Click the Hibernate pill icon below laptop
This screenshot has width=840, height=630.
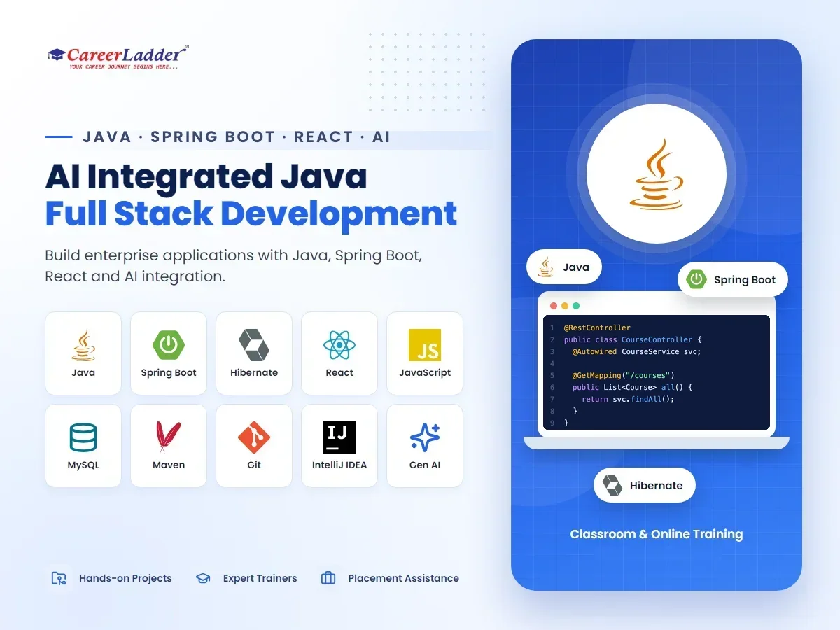[x=612, y=485]
